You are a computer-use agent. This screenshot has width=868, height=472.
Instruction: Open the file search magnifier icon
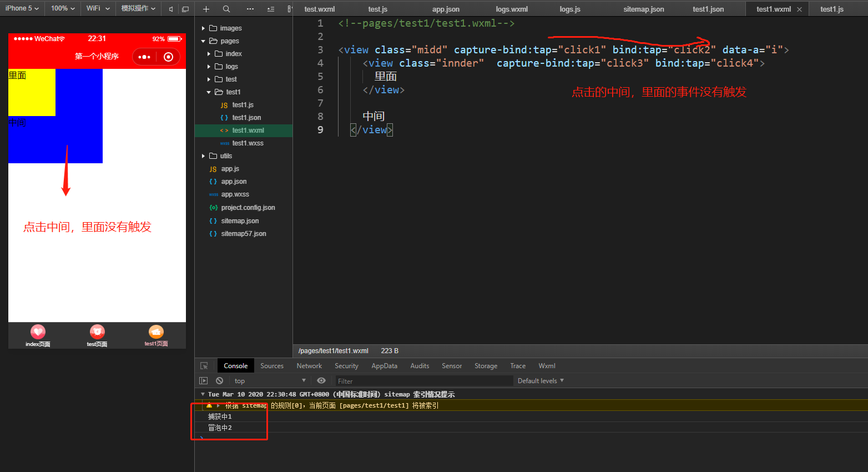[x=226, y=9]
